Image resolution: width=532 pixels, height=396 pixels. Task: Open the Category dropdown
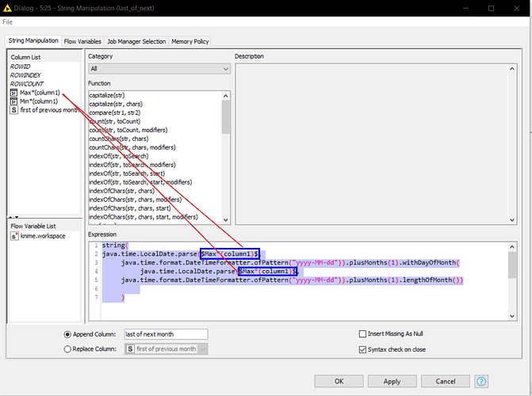point(159,69)
